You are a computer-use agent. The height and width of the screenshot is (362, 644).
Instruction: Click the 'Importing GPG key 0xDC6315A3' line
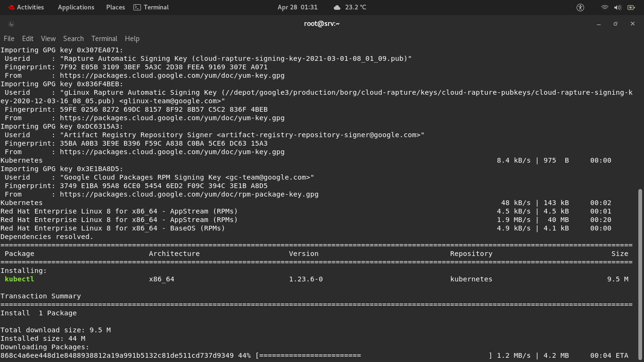click(x=62, y=126)
